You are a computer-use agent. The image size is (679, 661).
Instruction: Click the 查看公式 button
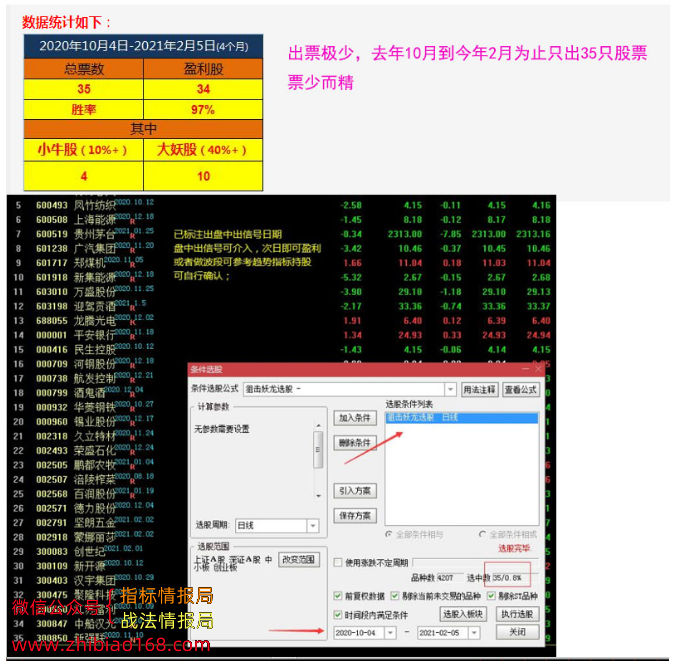[x=521, y=389]
